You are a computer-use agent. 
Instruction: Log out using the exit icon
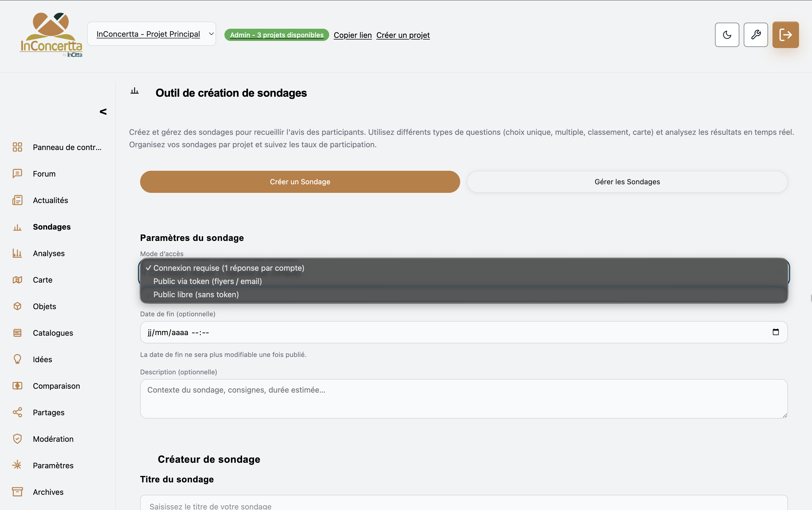pos(785,35)
